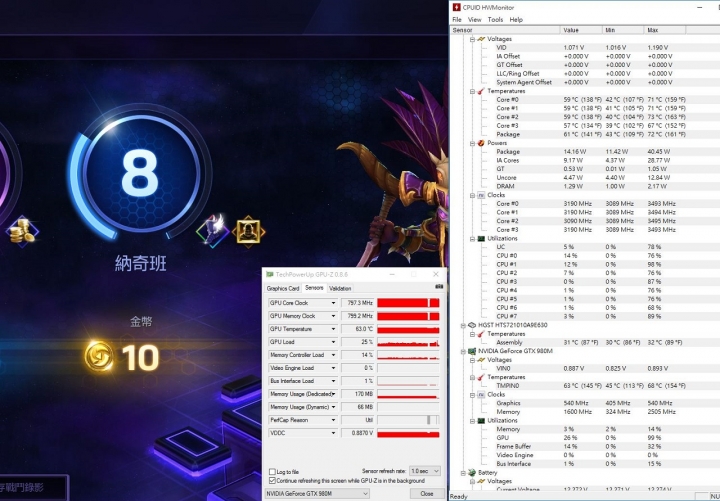Toggle Log to file checkbox
The width and height of the screenshot is (720, 501).
tap(272, 472)
